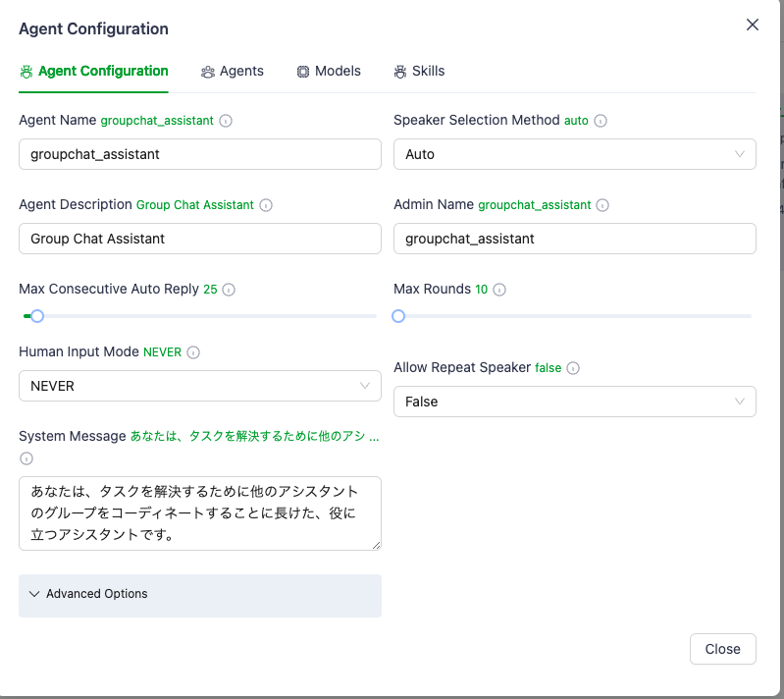Click info icon next to Max Rounds

click(499, 290)
